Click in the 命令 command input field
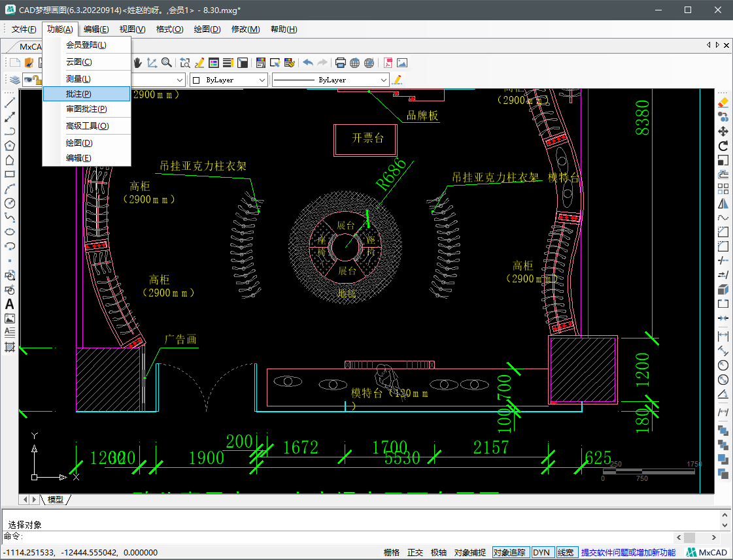Viewport: 733px width, 560px height. pyautogui.click(x=346, y=536)
